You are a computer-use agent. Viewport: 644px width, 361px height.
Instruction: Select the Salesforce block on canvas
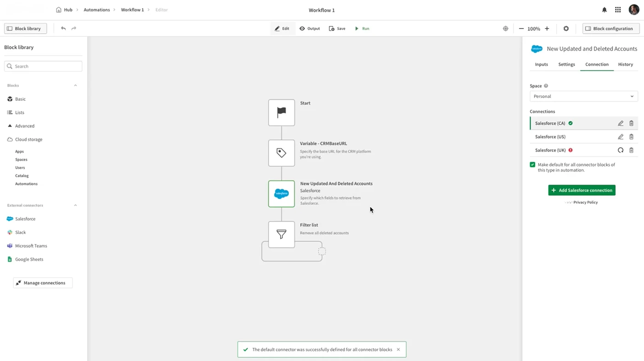282,194
